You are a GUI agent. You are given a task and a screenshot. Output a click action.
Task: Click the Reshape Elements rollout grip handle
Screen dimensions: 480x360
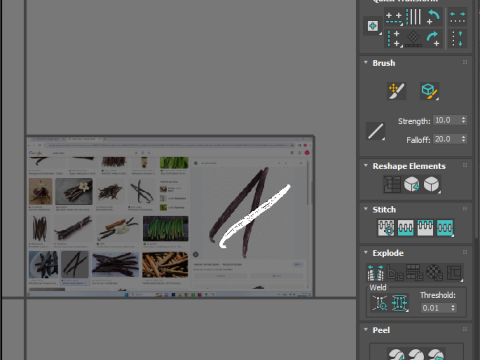pos(465,165)
